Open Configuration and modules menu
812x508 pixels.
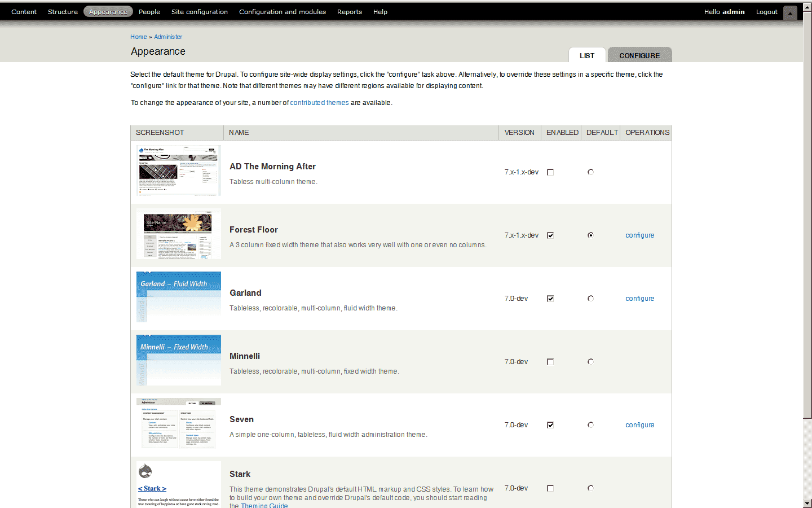click(x=282, y=12)
